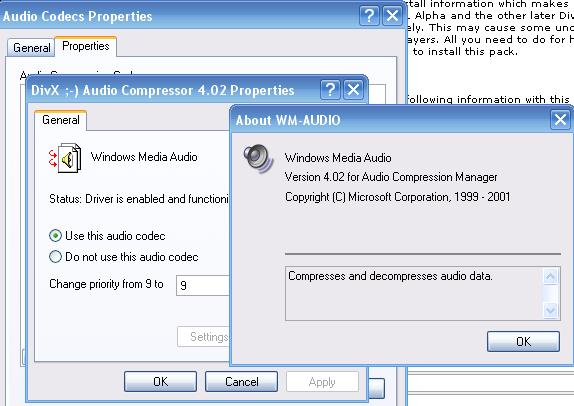Close the Audio Codecs Properties window
This screenshot has width=574, height=406.
[392, 16]
